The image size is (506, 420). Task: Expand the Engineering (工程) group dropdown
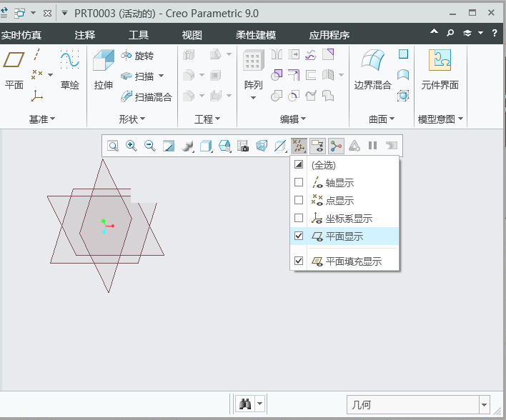(x=207, y=119)
